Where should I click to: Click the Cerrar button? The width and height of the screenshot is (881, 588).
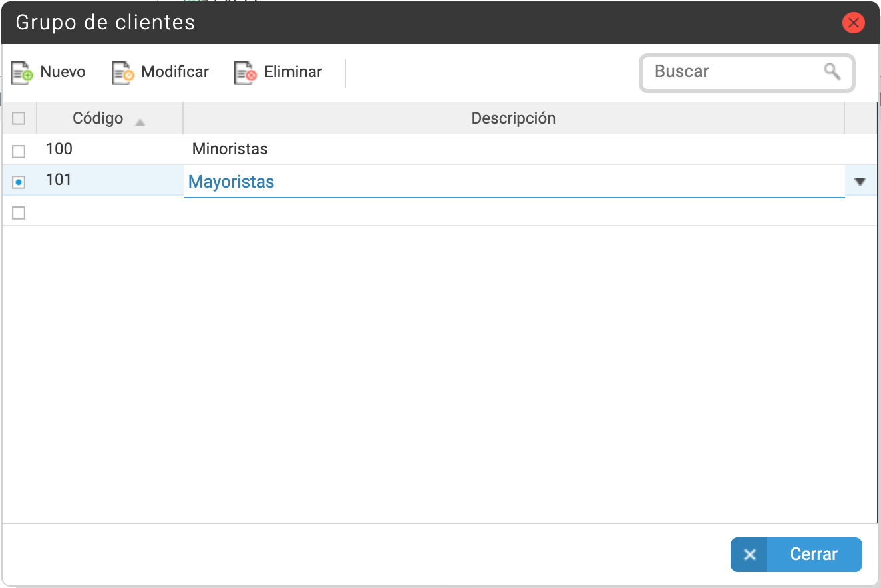point(796,555)
